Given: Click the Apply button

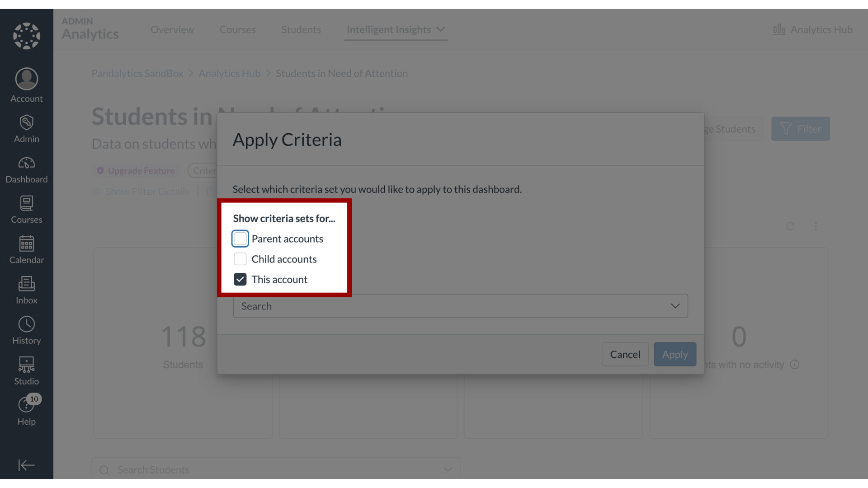Looking at the screenshot, I should pyautogui.click(x=675, y=354).
